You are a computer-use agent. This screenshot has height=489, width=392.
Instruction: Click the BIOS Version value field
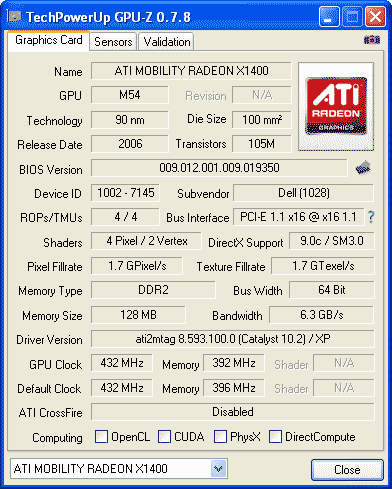(x=219, y=168)
